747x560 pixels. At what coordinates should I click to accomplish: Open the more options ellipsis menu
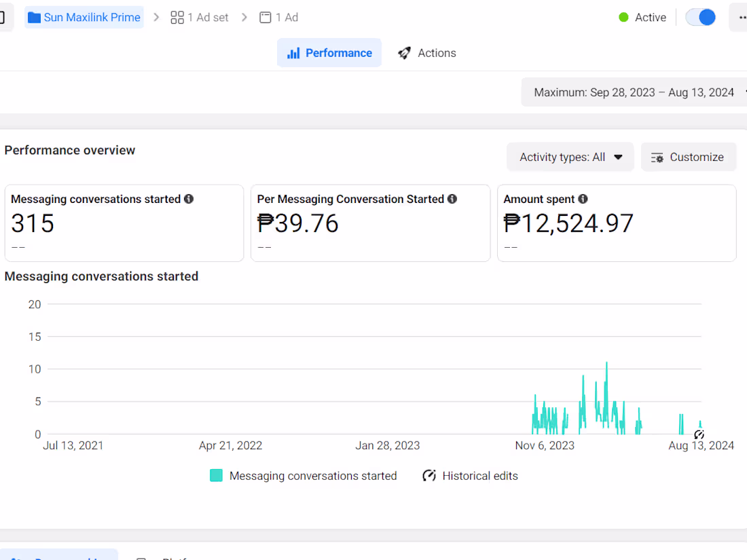pyautogui.click(x=741, y=18)
